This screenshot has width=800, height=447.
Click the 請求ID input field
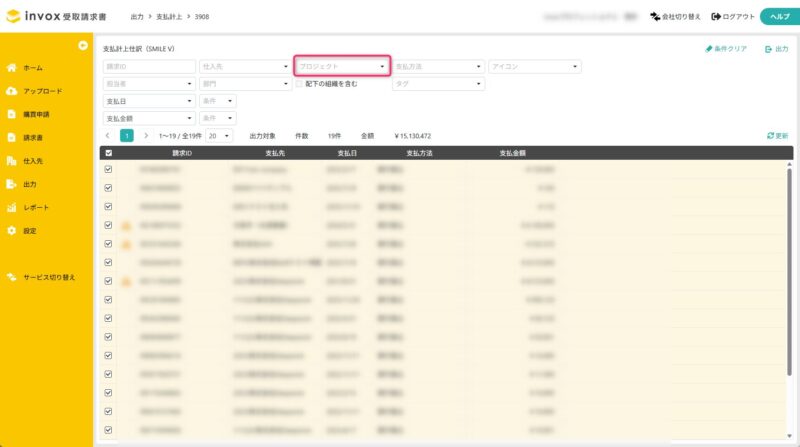click(x=149, y=67)
